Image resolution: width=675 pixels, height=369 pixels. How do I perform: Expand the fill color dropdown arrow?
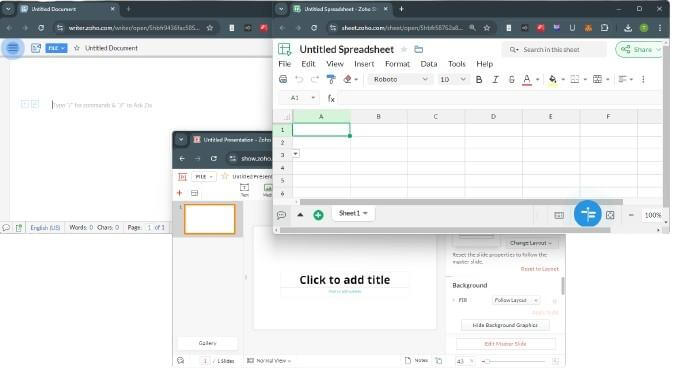click(x=563, y=80)
